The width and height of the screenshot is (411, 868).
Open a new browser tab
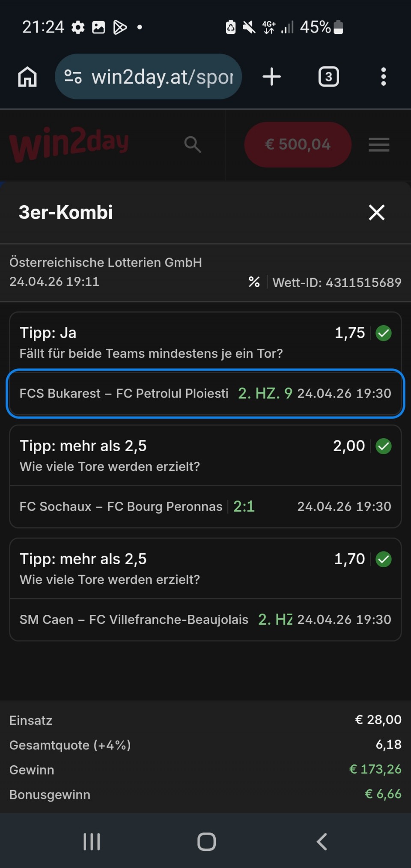pyautogui.click(x=271, y=77)
